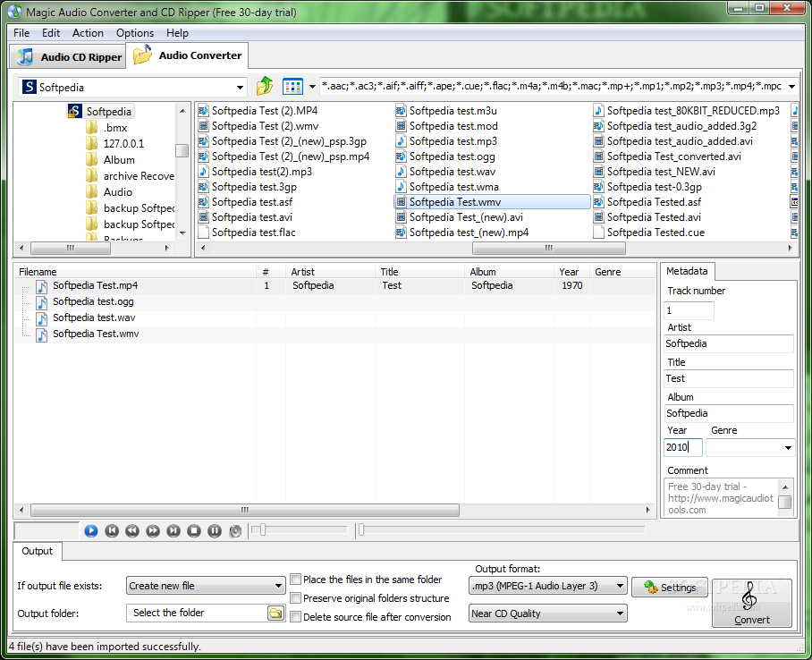Stop audio playback

[194, 530]
